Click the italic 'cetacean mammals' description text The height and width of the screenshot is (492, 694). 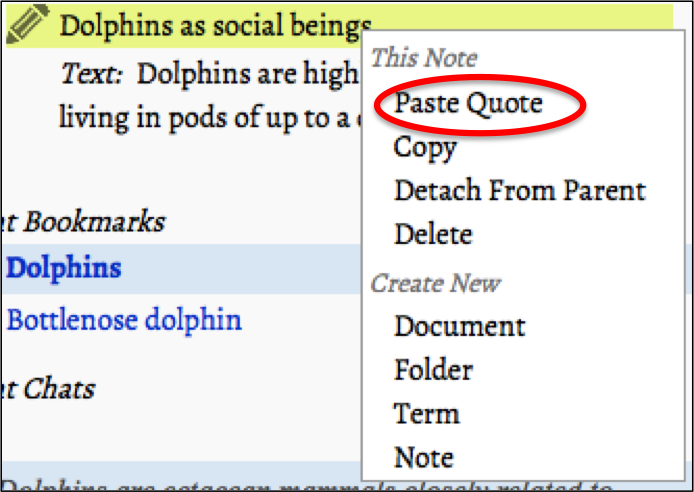click(x=300, y=486)
